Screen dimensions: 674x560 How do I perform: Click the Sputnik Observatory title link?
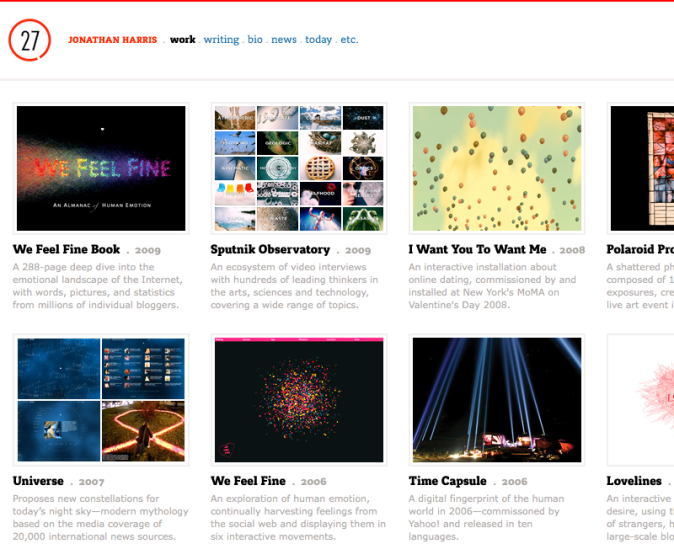point(270,249)
